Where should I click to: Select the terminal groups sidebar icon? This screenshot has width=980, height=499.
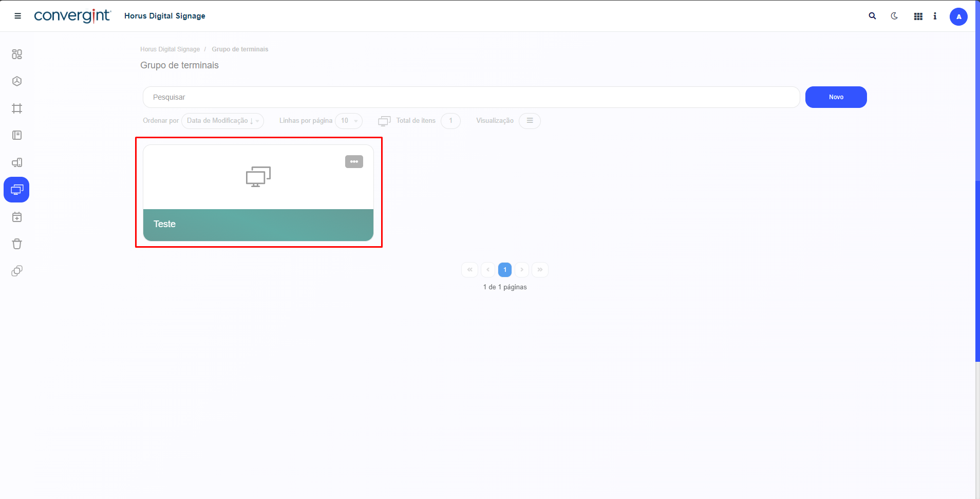click(x=16, y=190)
